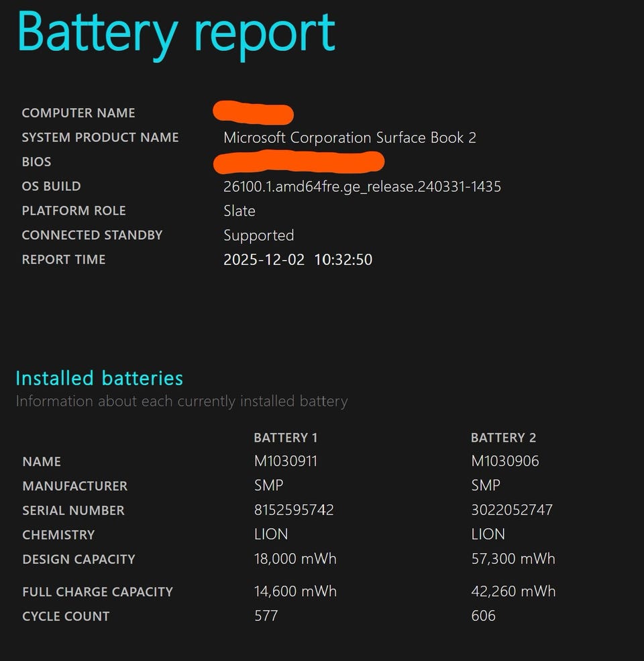
Task: Click the 18,000 mWh design capacity
Action: click(x=295, y=559)
